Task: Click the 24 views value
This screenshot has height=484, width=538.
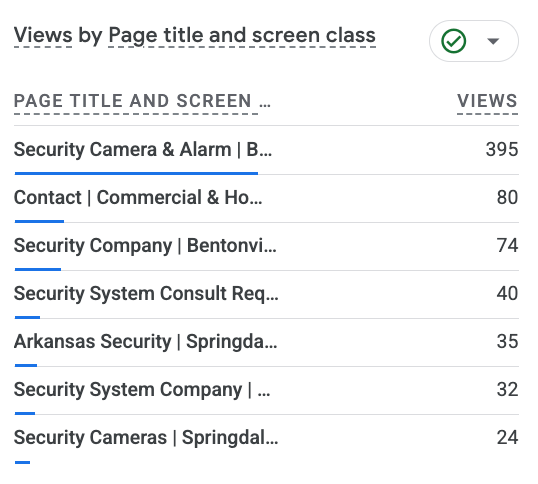Action: click(x=507, y=437)
